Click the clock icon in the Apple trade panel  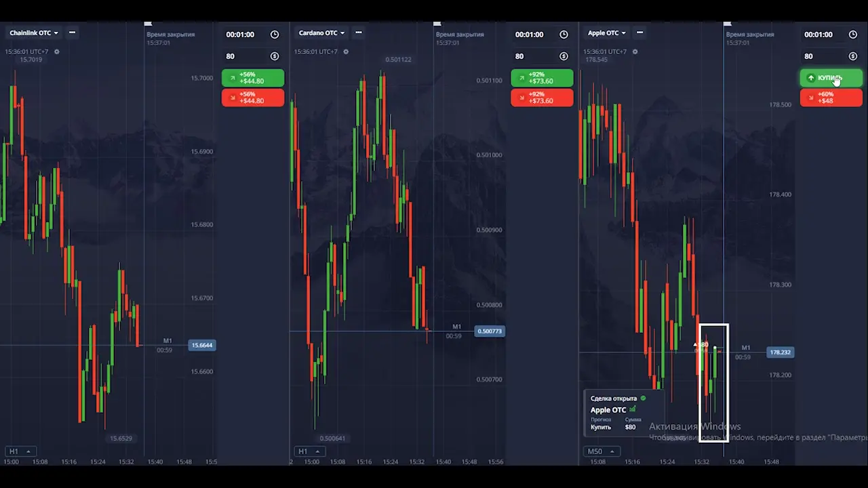pos(852,35)
